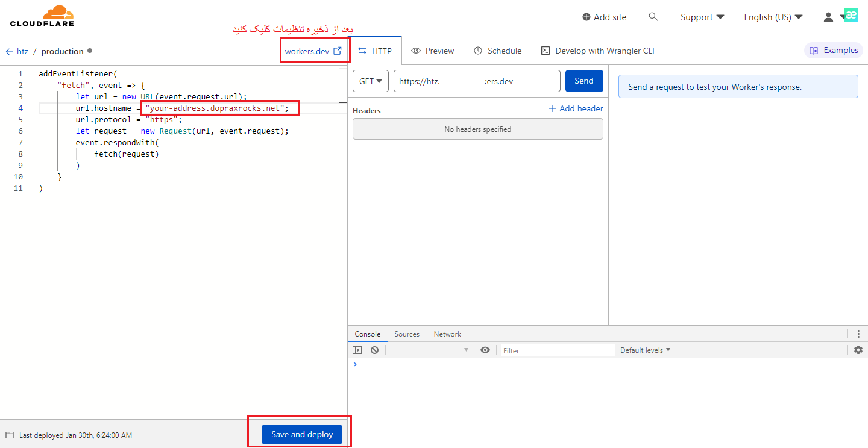Click the Cloudflare logo
868x448 pixels.
click(x=42, y=16)
